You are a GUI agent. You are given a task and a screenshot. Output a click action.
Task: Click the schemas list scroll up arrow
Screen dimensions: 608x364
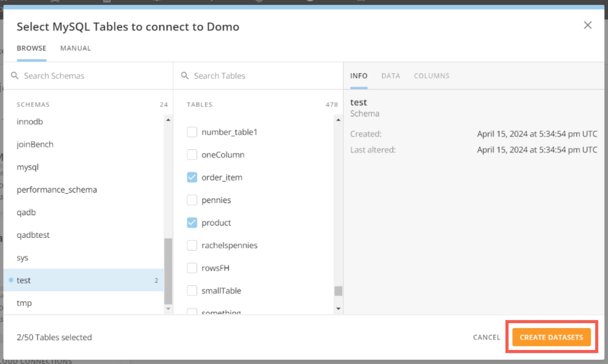[168, 120]
